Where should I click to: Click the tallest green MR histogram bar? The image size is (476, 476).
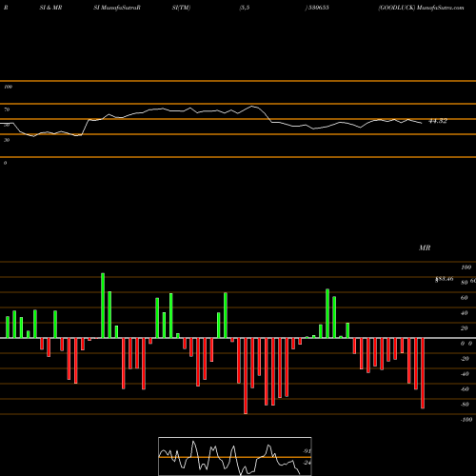[x=103, y=306]
